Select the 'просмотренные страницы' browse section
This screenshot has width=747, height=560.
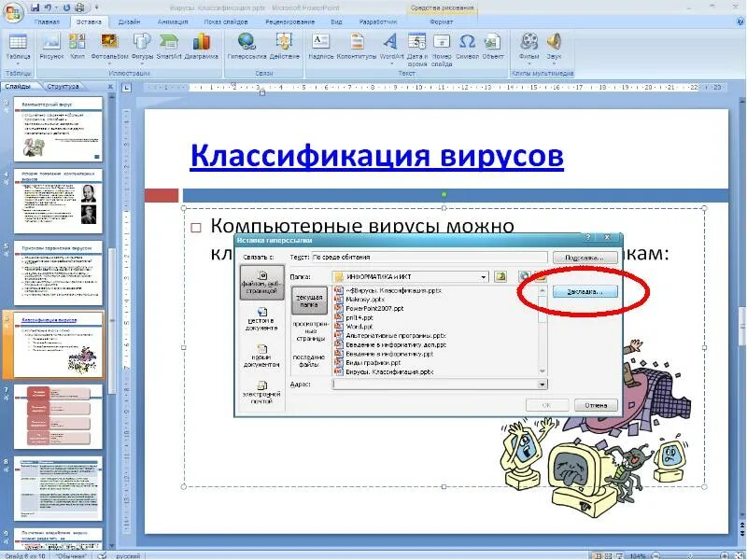[309, 330]
